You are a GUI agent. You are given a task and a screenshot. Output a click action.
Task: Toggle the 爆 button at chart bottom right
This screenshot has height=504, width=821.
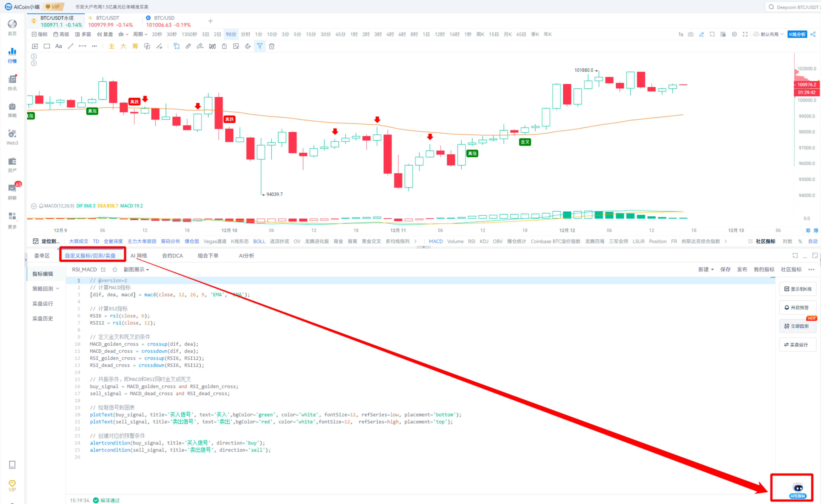pos(816,230)
